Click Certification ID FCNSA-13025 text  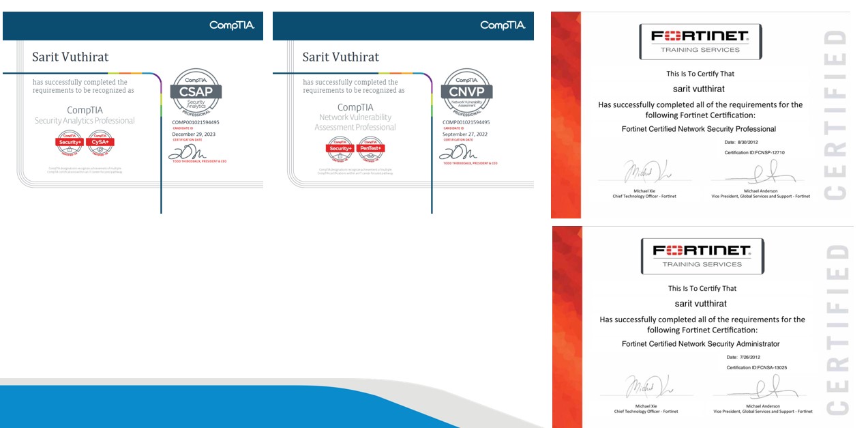point(757,367)
